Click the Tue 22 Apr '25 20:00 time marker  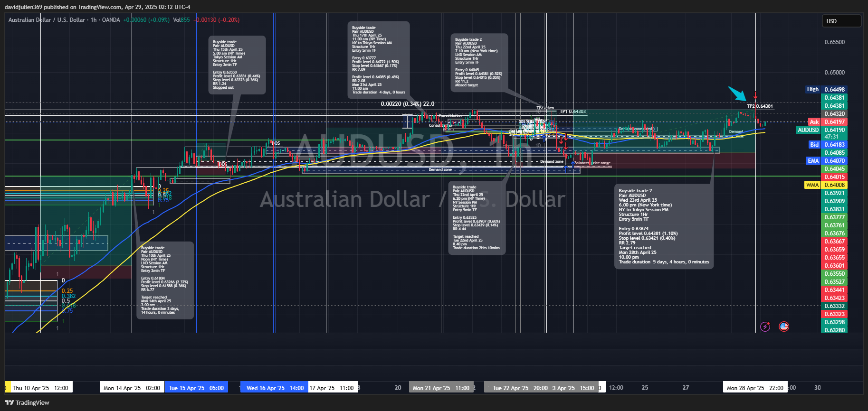click(x=520, y=388)
